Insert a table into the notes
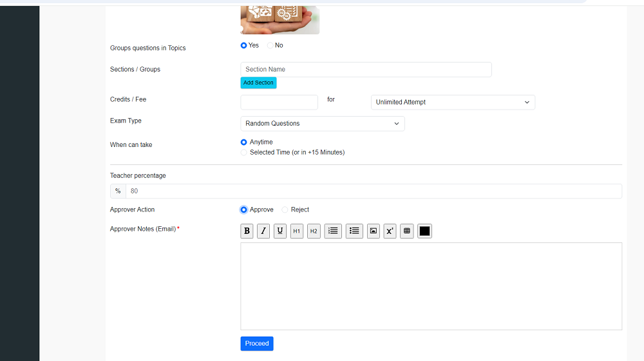The width and height of the screenshot is (644, 361). coord(406,231)
